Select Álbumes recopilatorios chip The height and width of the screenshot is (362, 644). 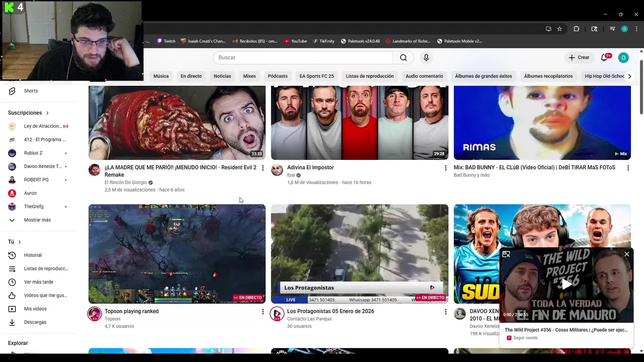tap(548, 76)
